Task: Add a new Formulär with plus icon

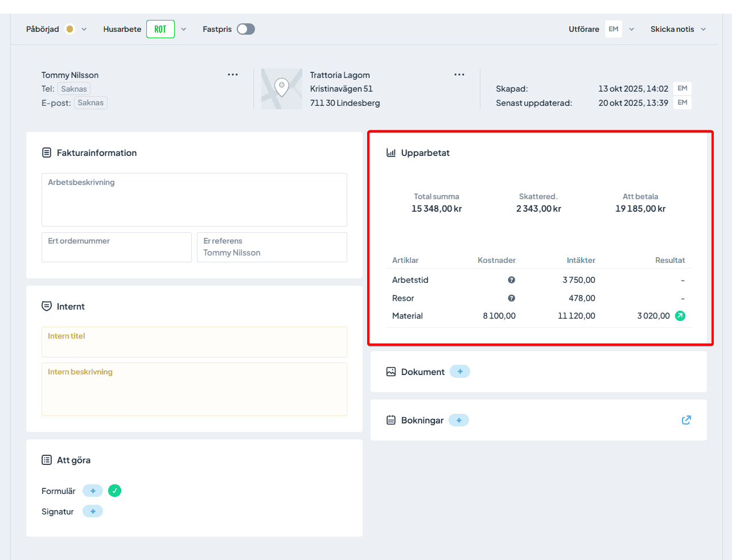Action: click(x=93, y=491)
